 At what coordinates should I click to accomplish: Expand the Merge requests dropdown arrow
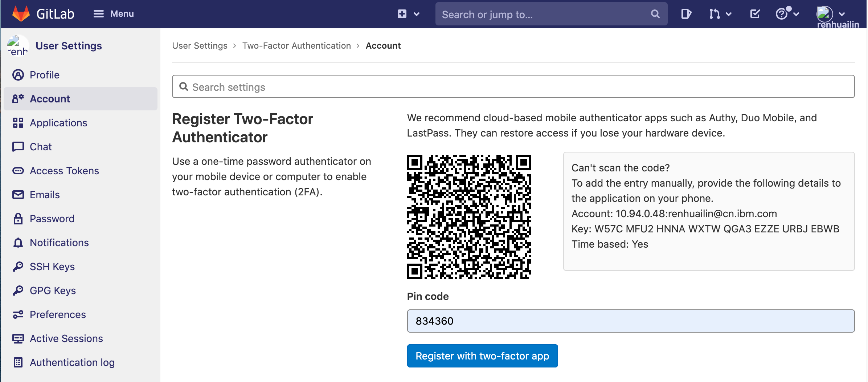click(x=728, y=14)
